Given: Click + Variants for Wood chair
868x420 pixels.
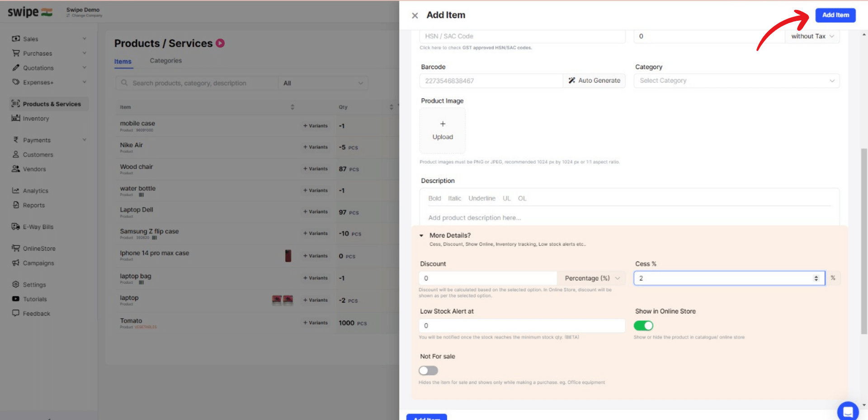Looking at the screenshot, I should click(x=316, y=169).
